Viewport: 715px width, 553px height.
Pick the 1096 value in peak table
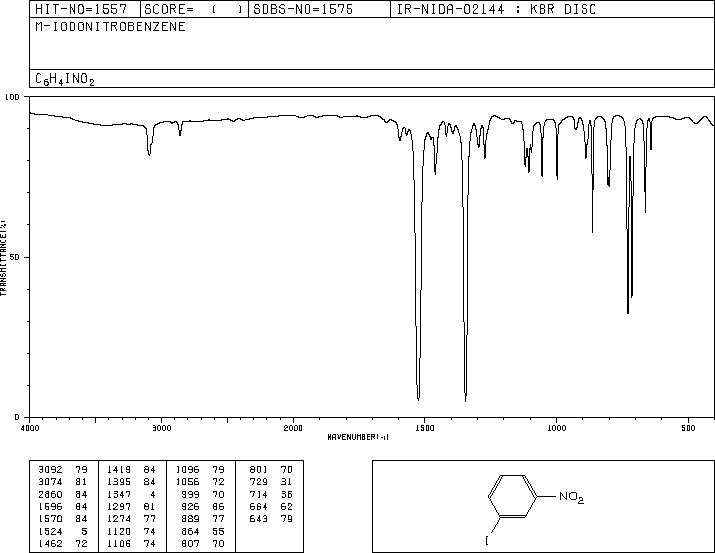[x=187, y=470]
